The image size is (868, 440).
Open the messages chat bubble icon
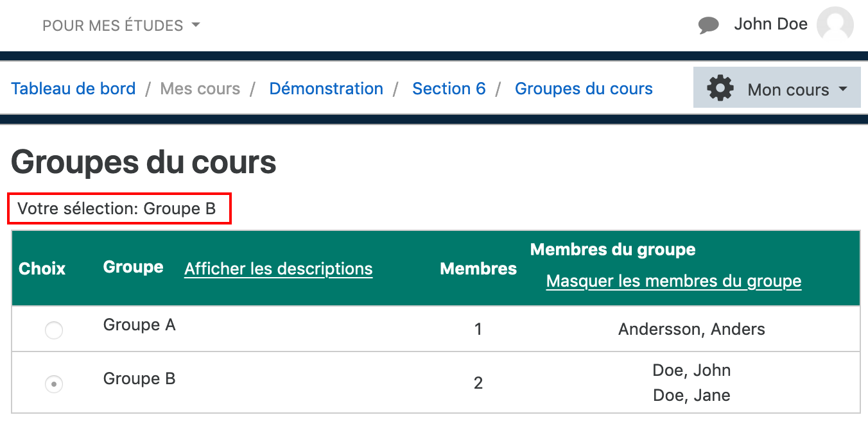click(708, 26)
